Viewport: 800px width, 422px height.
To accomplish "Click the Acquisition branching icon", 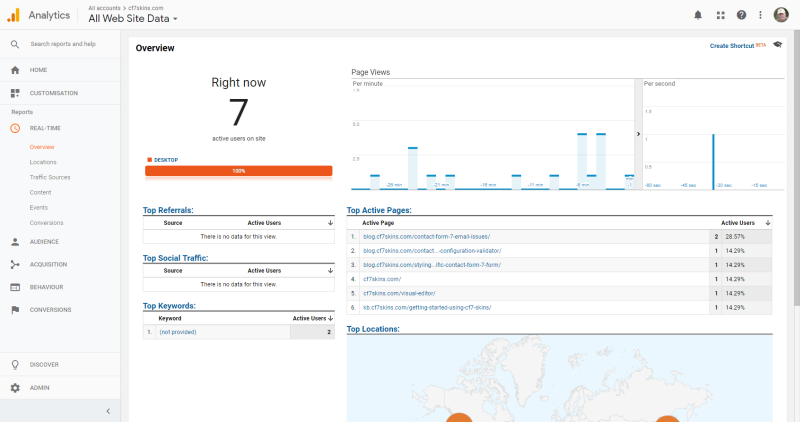I will [15, 264].
